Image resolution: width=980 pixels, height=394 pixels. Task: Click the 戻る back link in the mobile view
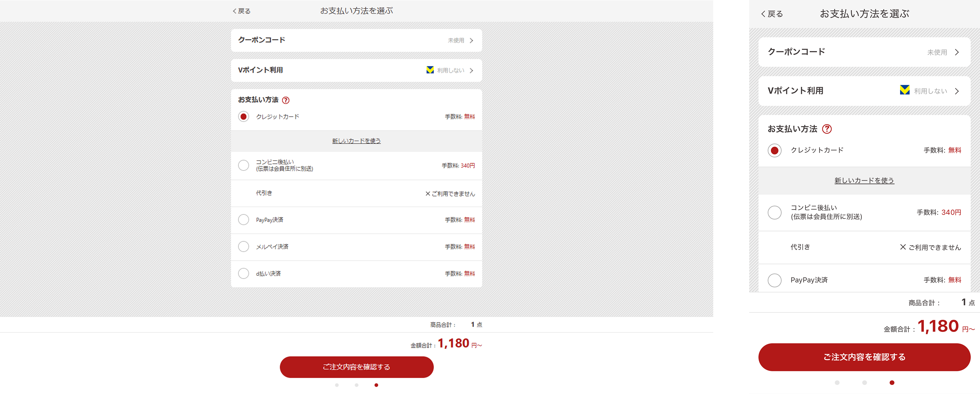(772, 14)
